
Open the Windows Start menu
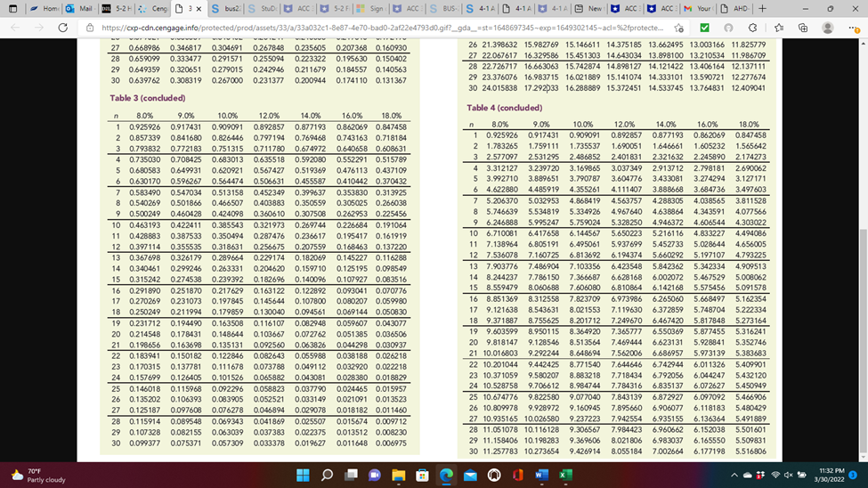[x=303, y=476]
